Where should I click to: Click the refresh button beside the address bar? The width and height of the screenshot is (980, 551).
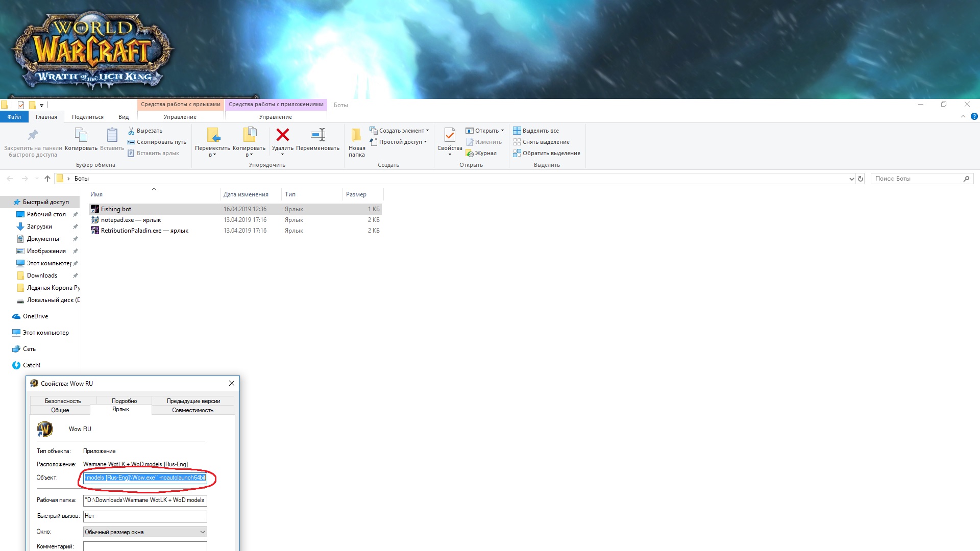click(861, 179)
